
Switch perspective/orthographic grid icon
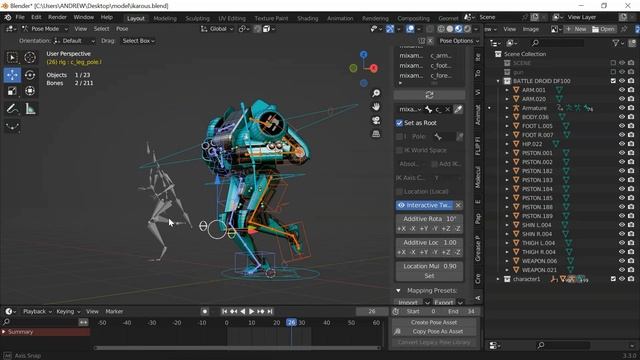(376, 134)
